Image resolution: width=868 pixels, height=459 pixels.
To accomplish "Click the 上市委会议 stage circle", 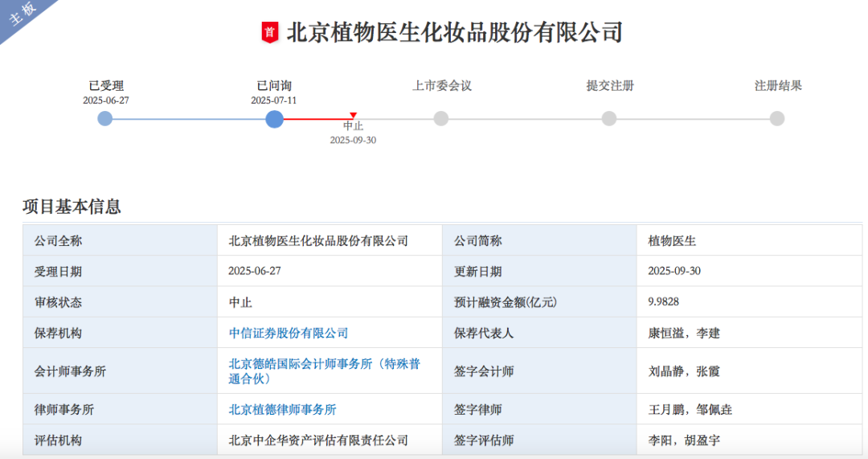I will (441, 119).
